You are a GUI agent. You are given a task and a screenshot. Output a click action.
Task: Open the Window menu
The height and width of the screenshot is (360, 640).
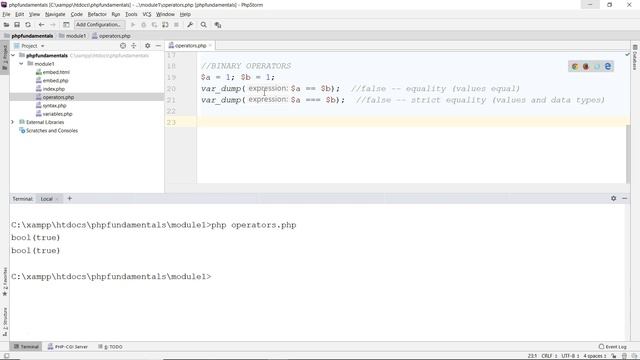165,14
